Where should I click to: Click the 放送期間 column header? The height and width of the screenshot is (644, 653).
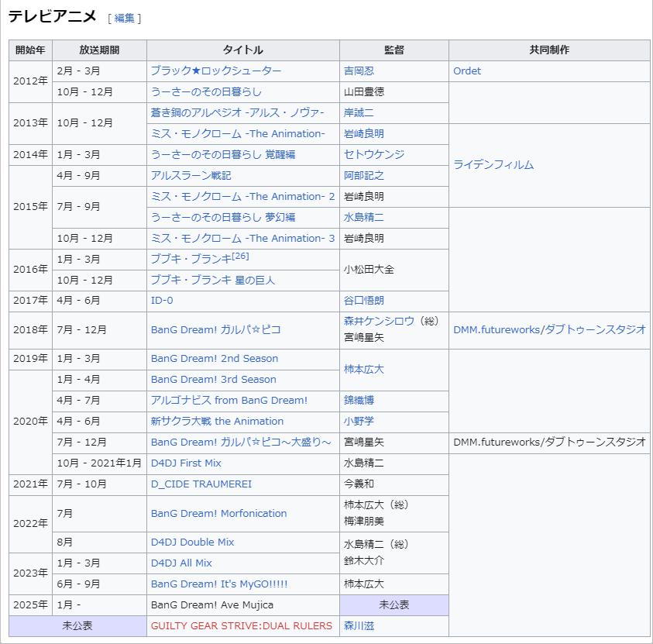[x=99, y=50]
